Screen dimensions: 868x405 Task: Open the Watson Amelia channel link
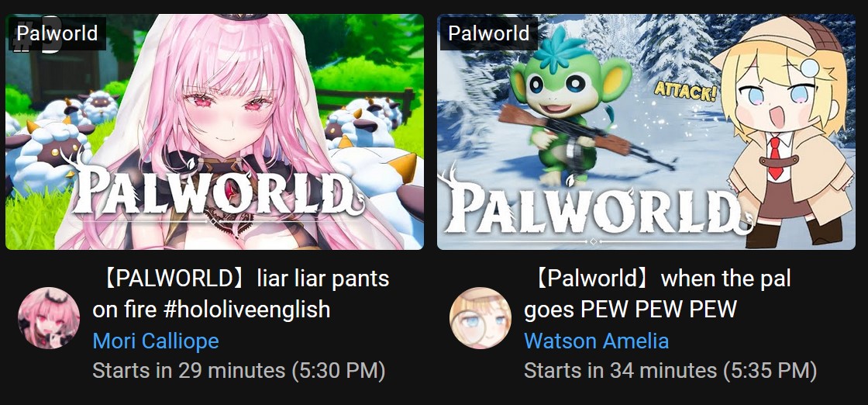(x=596, y=340)
